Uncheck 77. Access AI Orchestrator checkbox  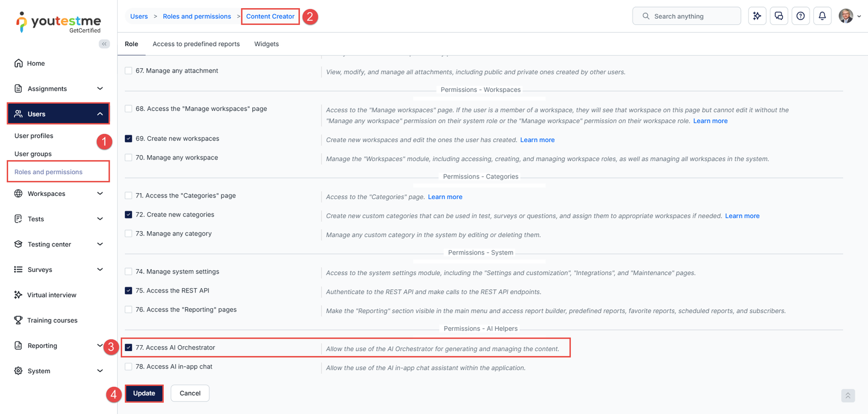[129, 348]
